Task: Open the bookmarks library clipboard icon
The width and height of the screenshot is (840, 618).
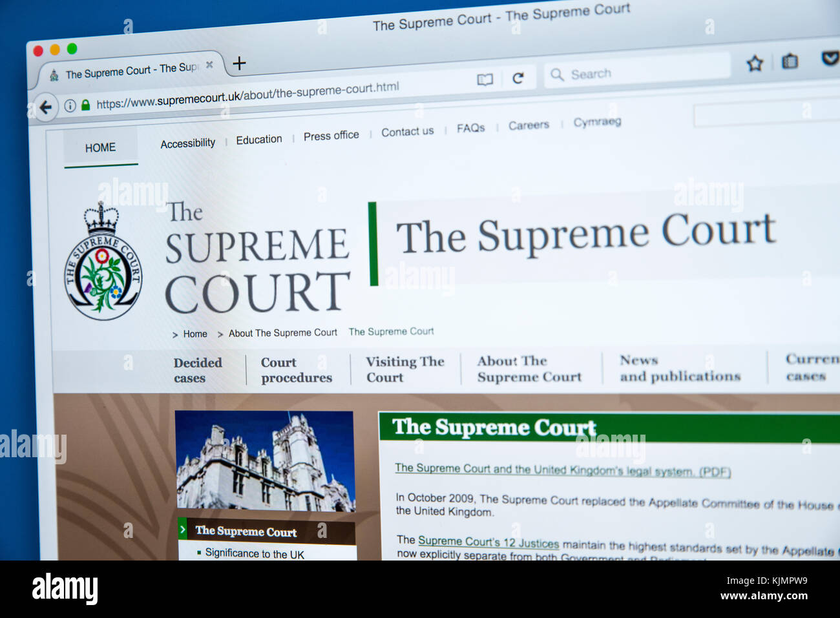Action: pos(790,61)
